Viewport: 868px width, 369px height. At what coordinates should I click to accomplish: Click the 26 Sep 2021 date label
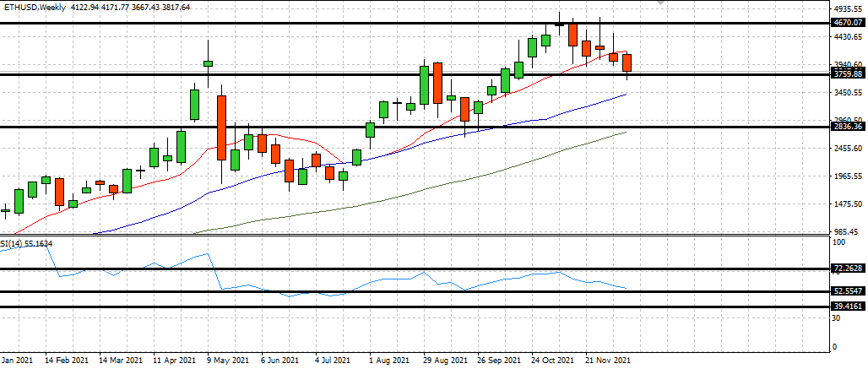[x=497, y=361]
